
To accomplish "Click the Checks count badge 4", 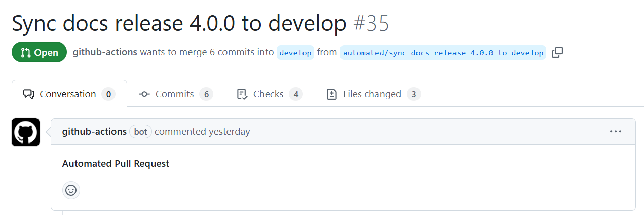I will (296, 94).
